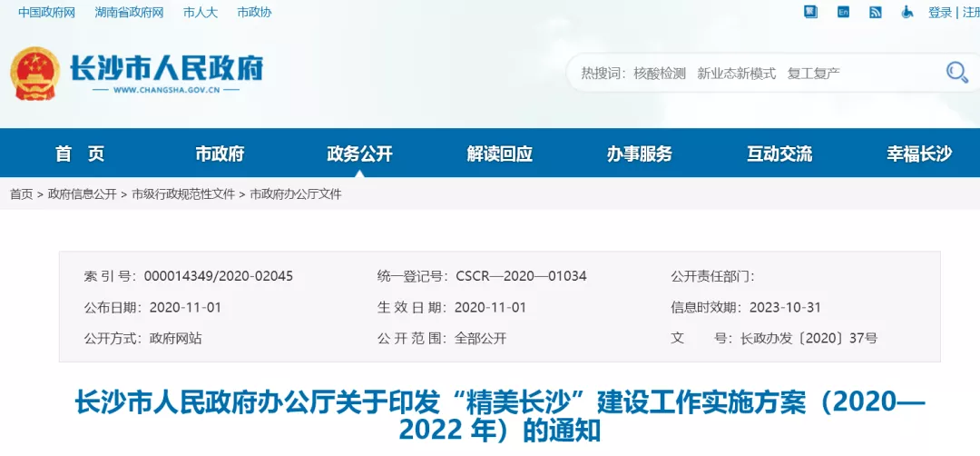Switch to Traditional Chinese via 繁 icon

click(x=811, y=12)
